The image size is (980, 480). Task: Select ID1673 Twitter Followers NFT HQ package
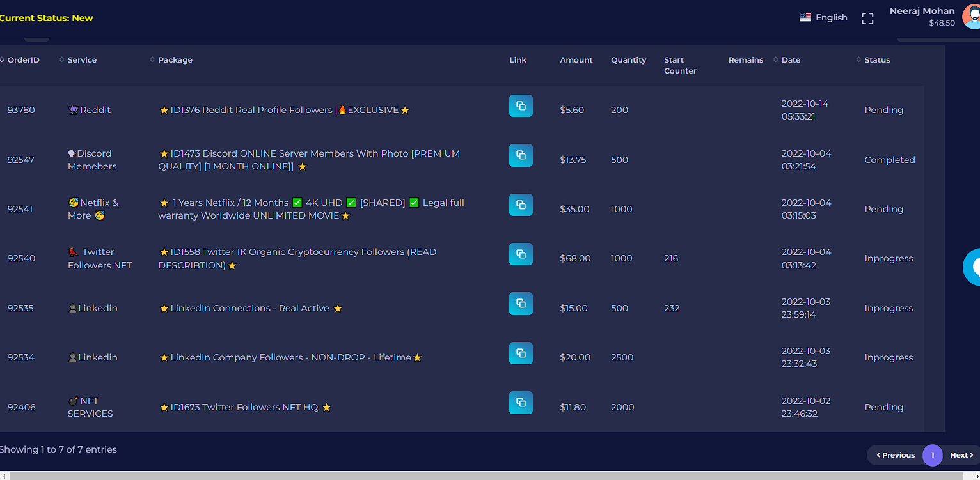pos(245,407)
